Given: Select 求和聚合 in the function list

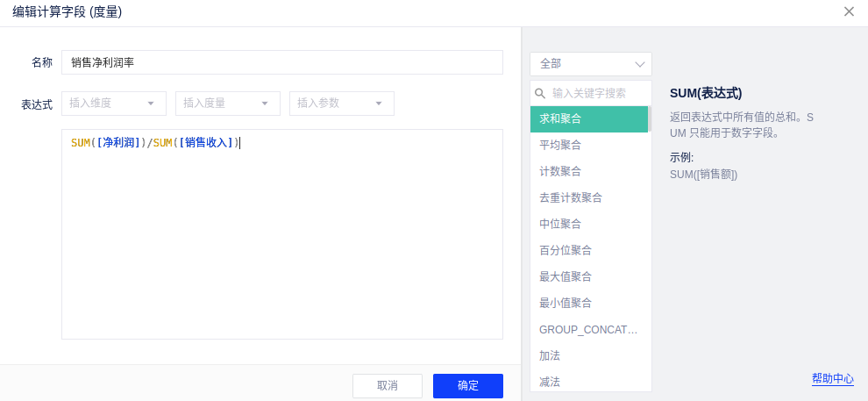Looking at the screenshot, I should pyautogui.click(x=588, y=118).
